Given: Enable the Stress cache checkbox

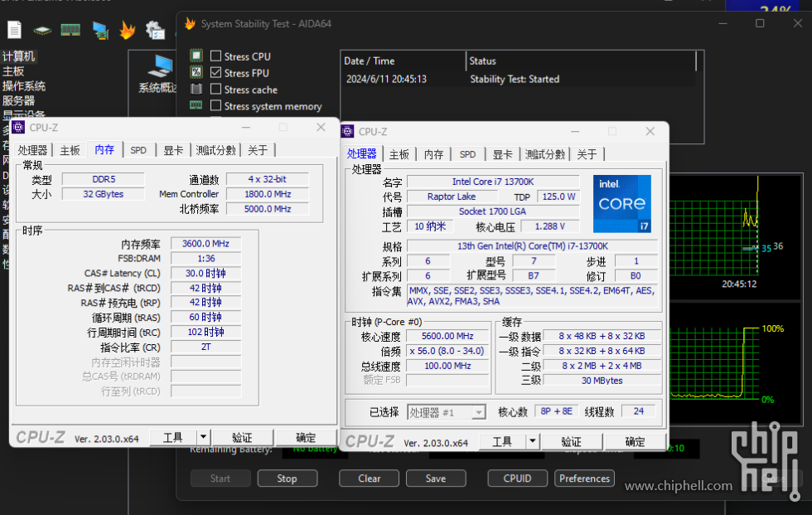Looking at the screenshot, I should tap(216, 89).
